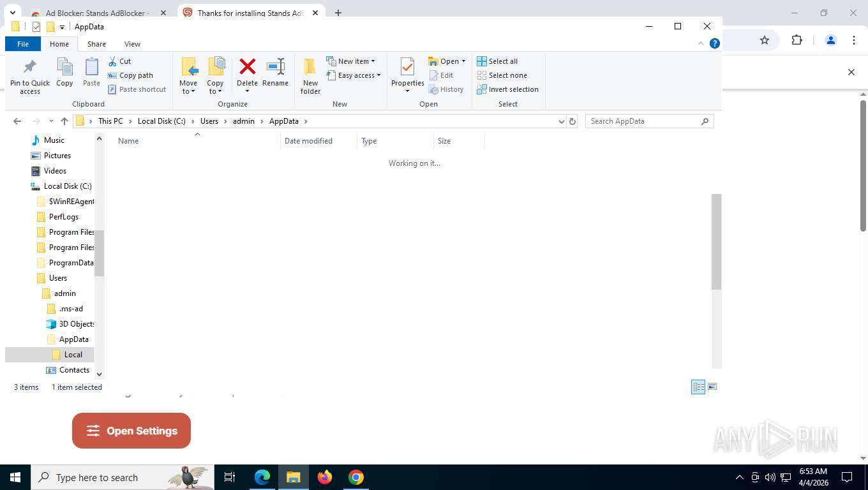Viewport: 868px width, 490px height.
Task: Sort by the Date modified column
Action: 318,141
